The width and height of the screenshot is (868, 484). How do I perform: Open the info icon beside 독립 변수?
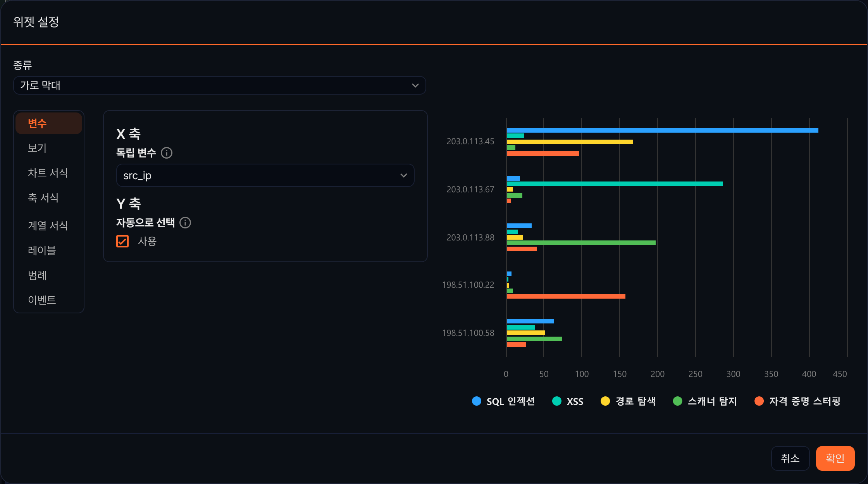[x=167, y=153]
